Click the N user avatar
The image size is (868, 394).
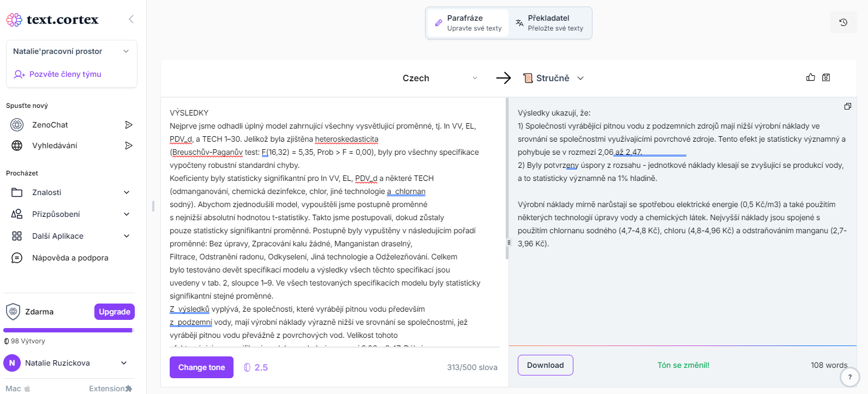coord(12,363)
